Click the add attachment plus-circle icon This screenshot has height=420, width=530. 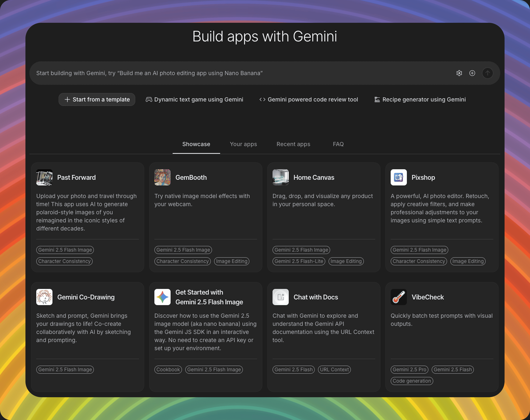[472, 73]
